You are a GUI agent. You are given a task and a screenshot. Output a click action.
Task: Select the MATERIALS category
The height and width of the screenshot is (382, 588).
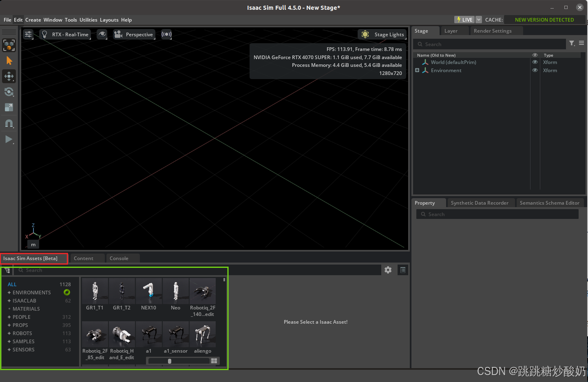(x=26, y=309)
